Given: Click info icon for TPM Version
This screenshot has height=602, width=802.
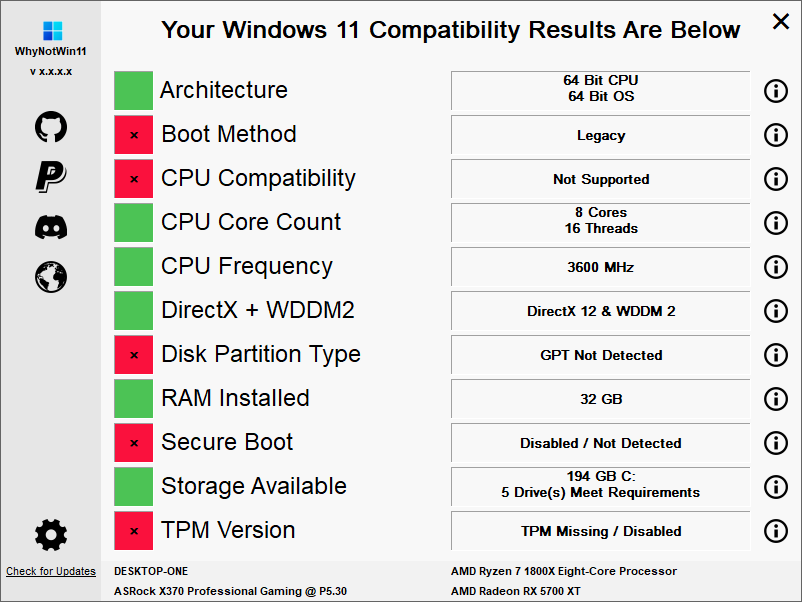Looking at the screenshot, I should tap(776, 531).
